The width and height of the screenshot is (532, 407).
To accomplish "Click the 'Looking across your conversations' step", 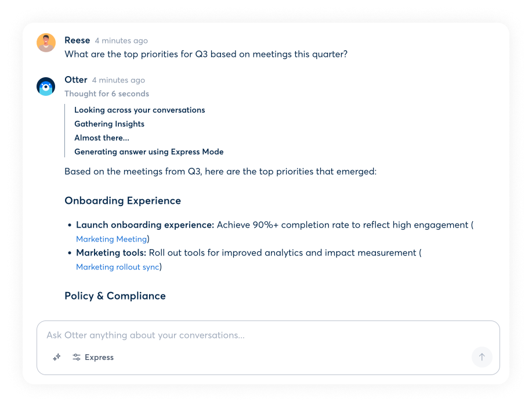I will pos(139,110).
